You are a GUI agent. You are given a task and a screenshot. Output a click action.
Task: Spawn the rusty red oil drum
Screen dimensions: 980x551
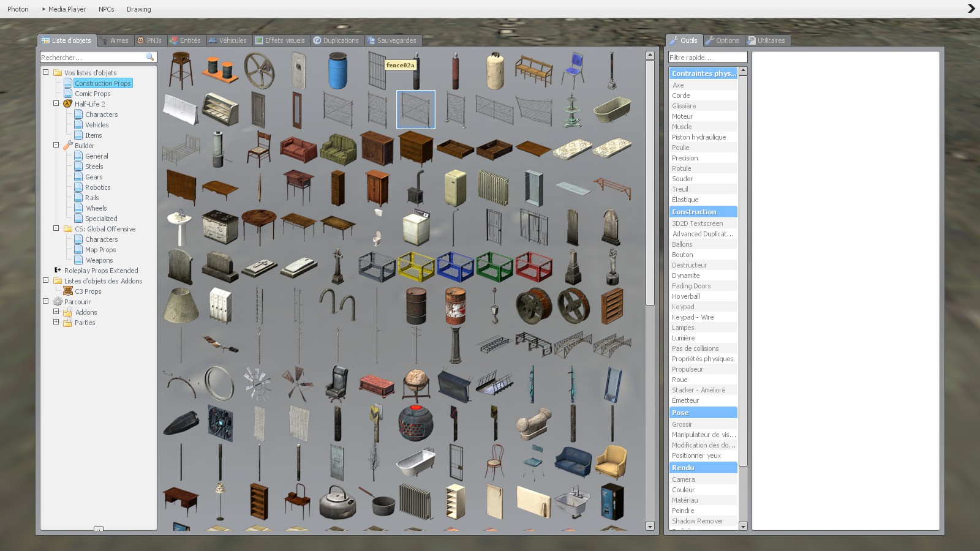coord(455,305)
